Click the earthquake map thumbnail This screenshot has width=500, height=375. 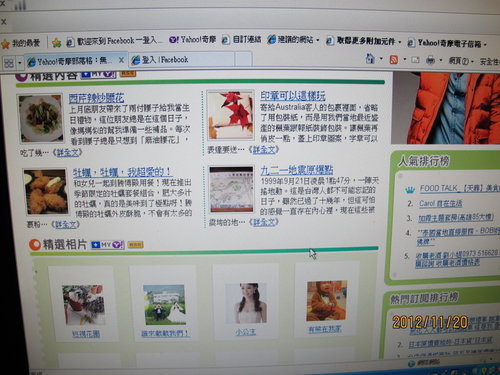click(231, 189)
